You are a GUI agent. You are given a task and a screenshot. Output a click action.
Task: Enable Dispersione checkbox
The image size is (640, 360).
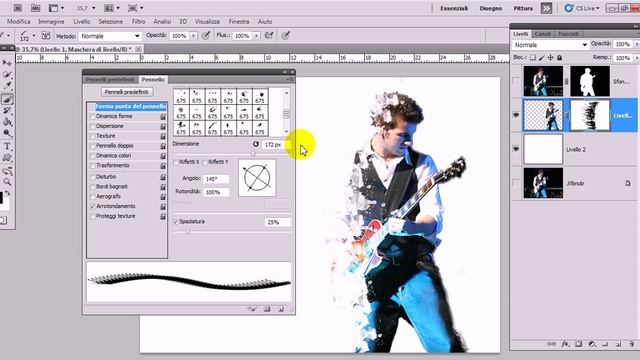tap(92, 127)
